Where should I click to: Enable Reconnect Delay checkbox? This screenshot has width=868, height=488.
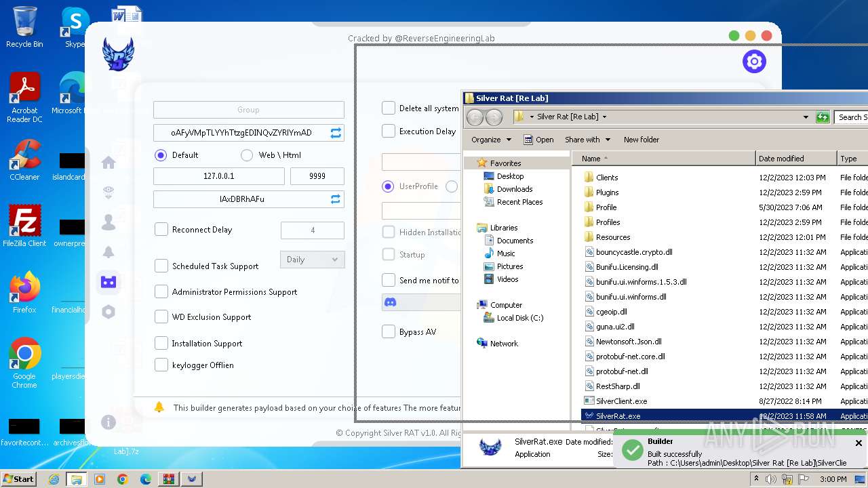[x=161, y=230]
